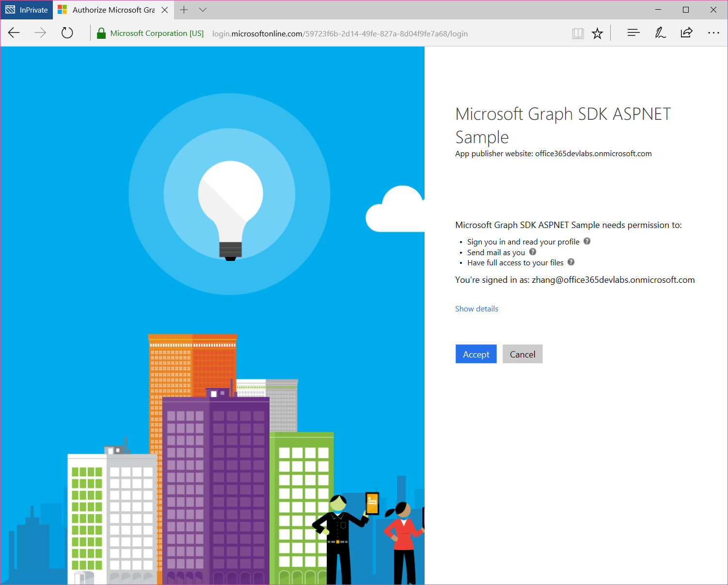Click help icon beside 'Have full access to your files'

tap(571, 262)
